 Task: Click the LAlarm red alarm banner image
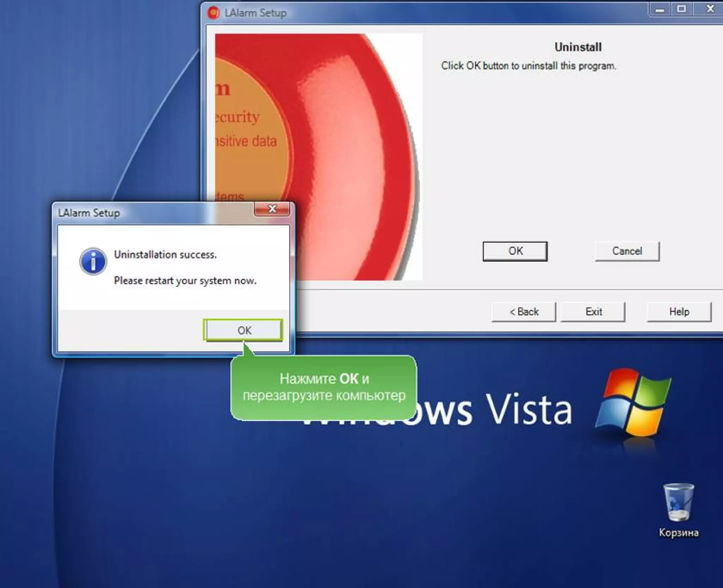pyautogui.click(x=318, y=157)
